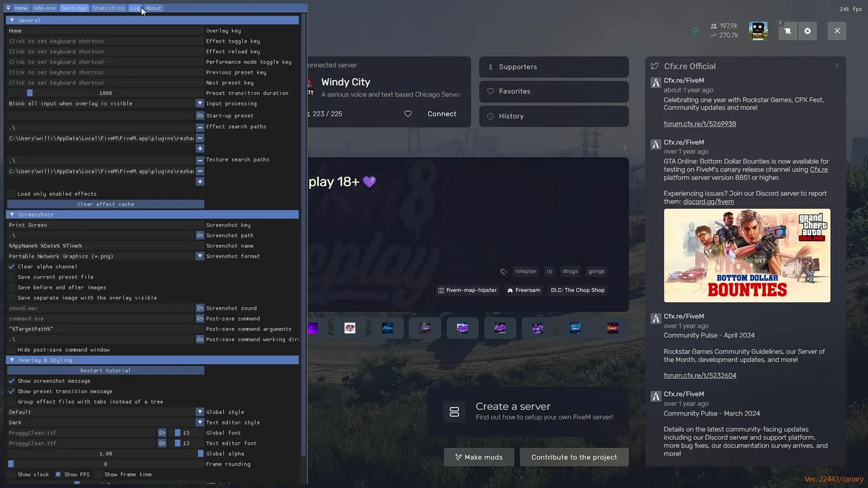This screenshot has width=868, height=488.
Task: Enable Save separate image with overlay visible
Action: click(12, 298)
